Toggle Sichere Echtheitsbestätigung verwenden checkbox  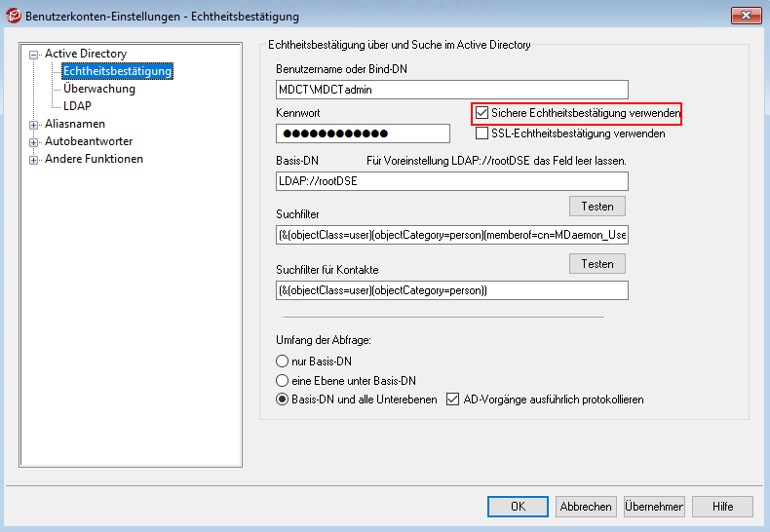(482, 114)
